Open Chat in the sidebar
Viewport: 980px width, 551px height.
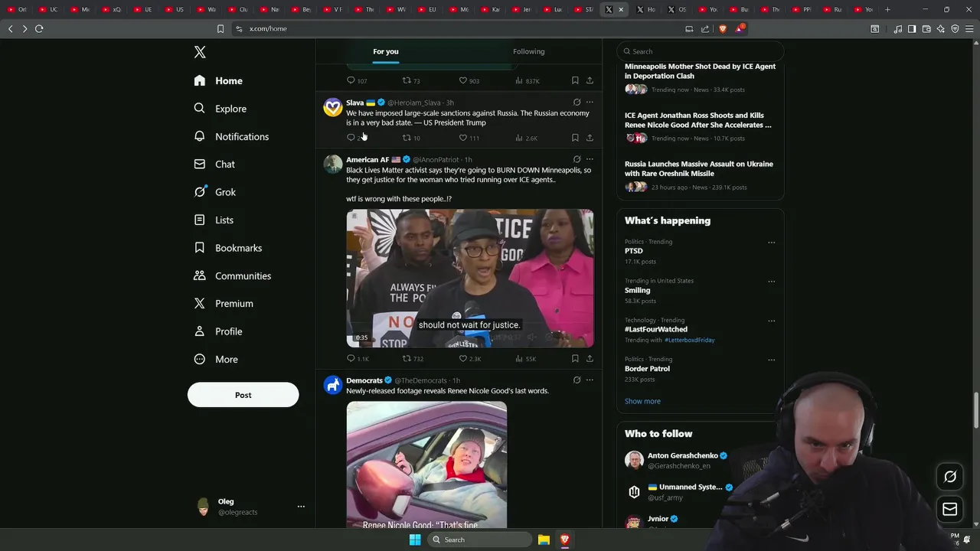215,164
